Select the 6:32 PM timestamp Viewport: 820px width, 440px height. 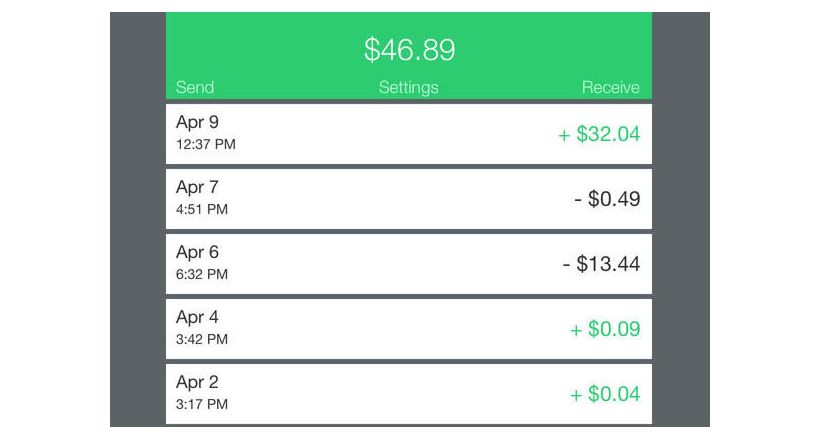tap(202, 274)
